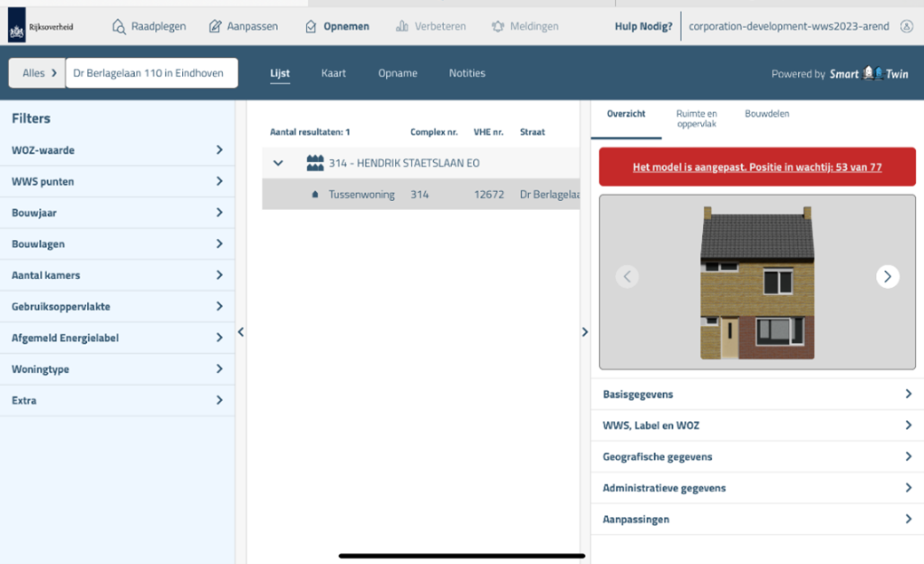Collapse the left Filters sidebar via its chevron
The width and height of the screenshot is (924, 564).
tap(241, 332)
